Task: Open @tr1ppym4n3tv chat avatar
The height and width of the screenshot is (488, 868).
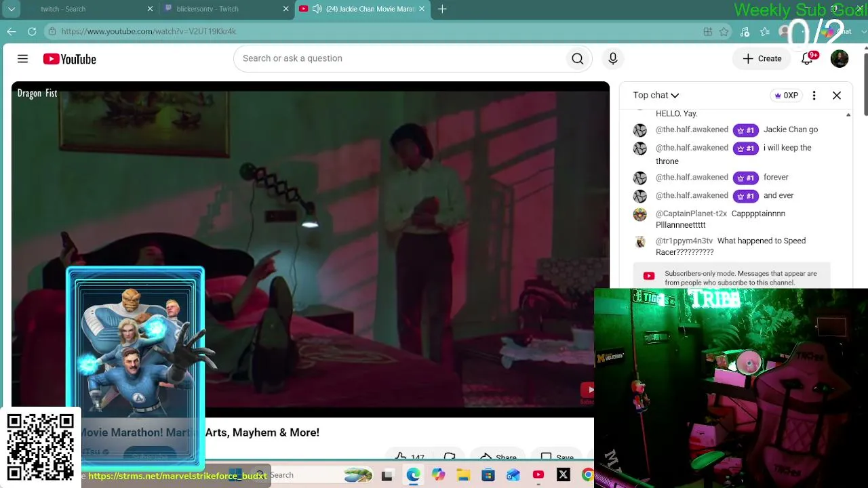Action: [640, 242]
